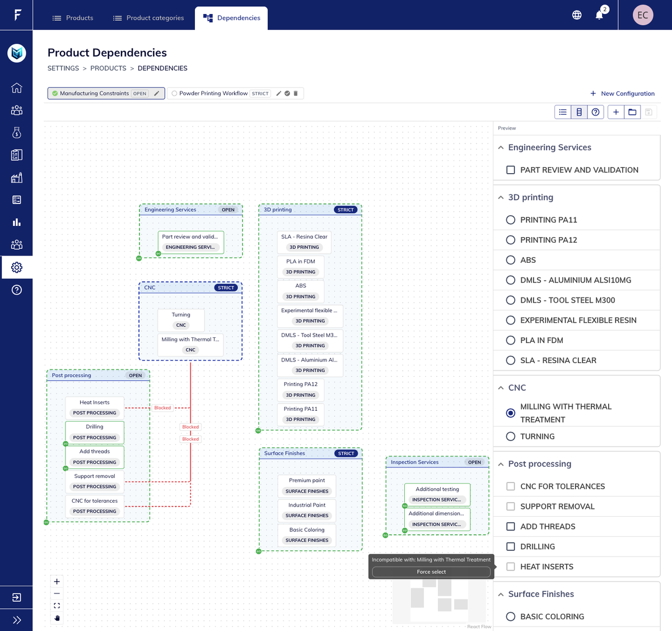
Task: Edit Manufacturing Constraints with pencil icon
Action: pos(157,94)
